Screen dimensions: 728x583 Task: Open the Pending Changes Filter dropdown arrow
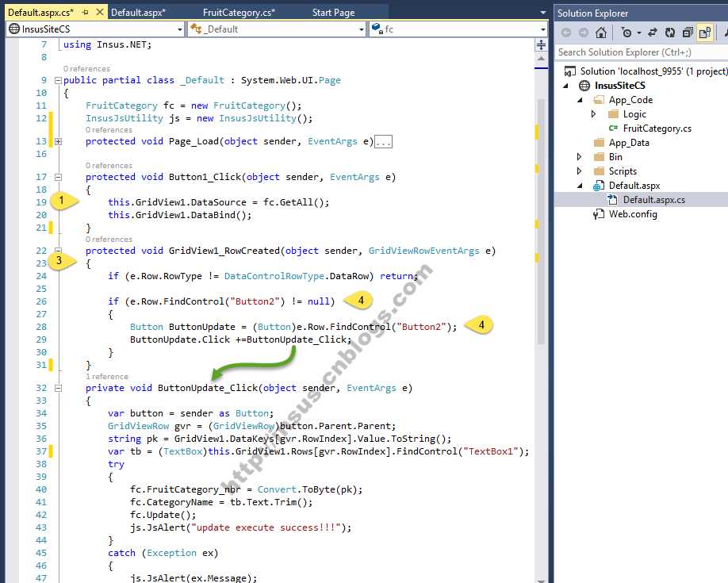point(639,33)
